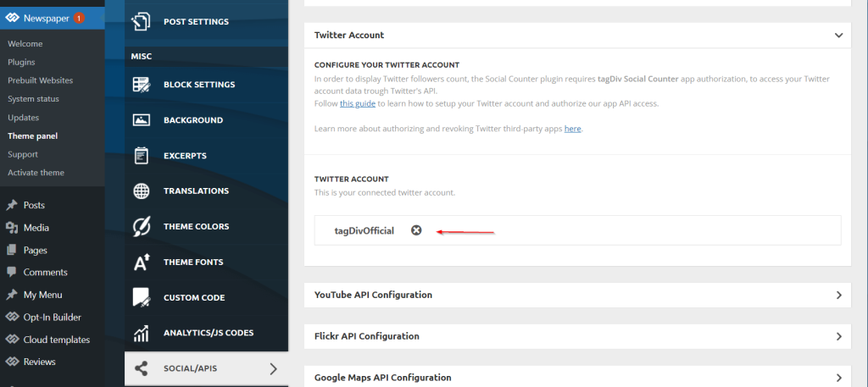This screenshot has width=868, height=387.
Task: Click the Twitter Account section title
Action: [x=349, y=35]
